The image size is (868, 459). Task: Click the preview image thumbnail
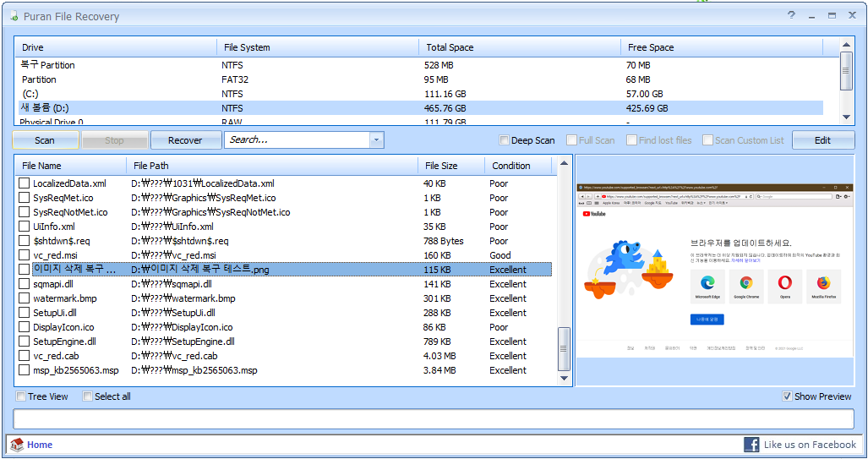(715, 270)
